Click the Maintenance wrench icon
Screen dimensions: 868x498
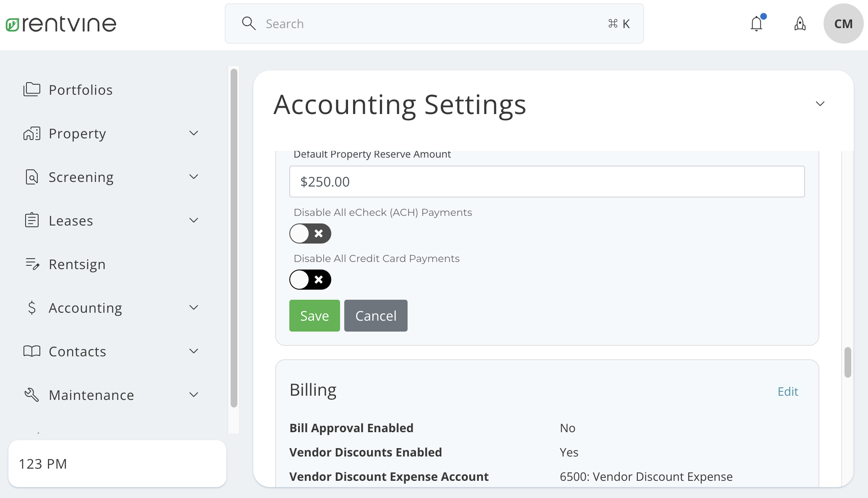[x=32, y=395]
